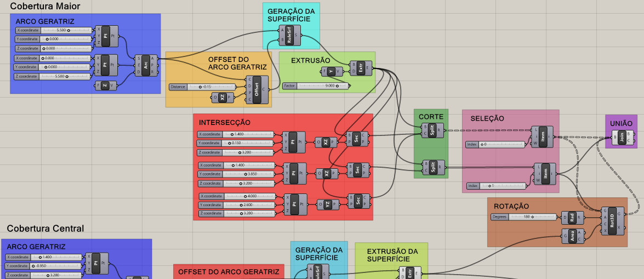Select the Item component fed by Index 0
This screenshot has width=644, height=279.
coord(543,136)
